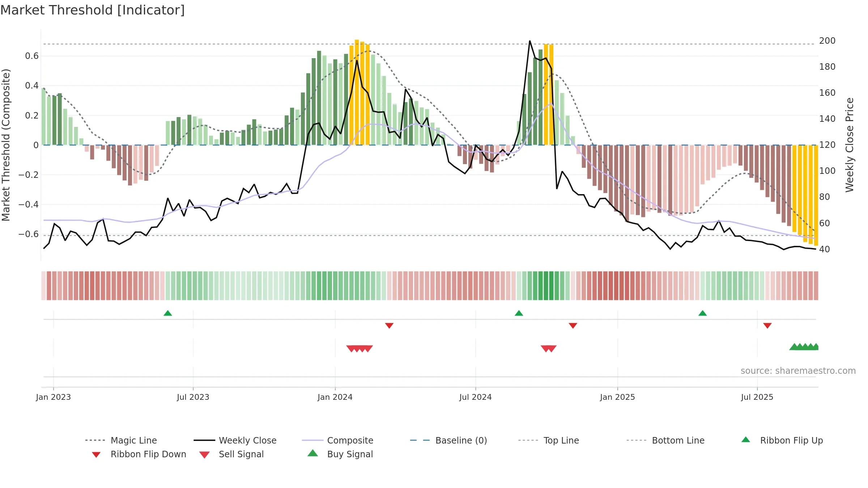Click the dark green segment of the color ribbon

pyautogui.click(x=546, y=286)
